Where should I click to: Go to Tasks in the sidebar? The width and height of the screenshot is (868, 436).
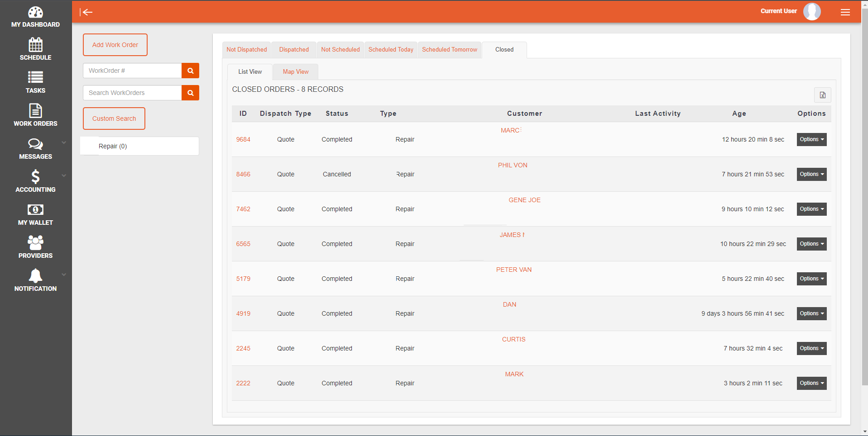[35, 82]
